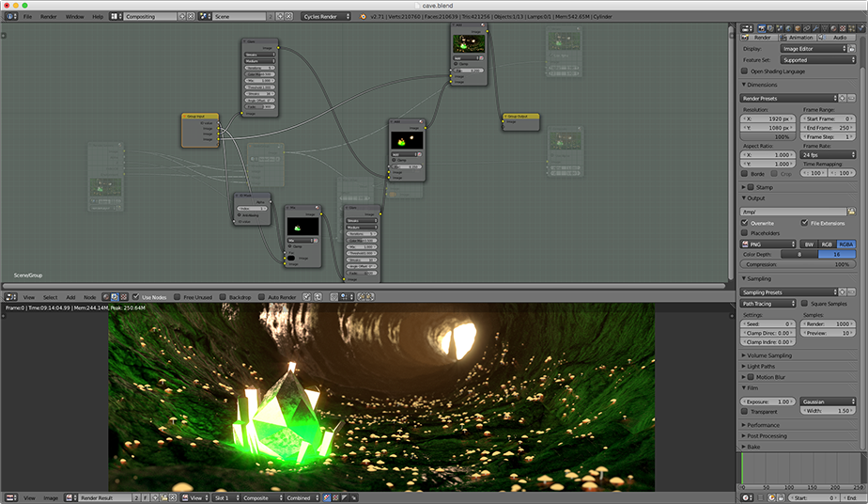Image resolution: width=868 pixels, height=504 pixels.
Task: Adjust the Compression 100% slider
Action: [x=798, y=264]
